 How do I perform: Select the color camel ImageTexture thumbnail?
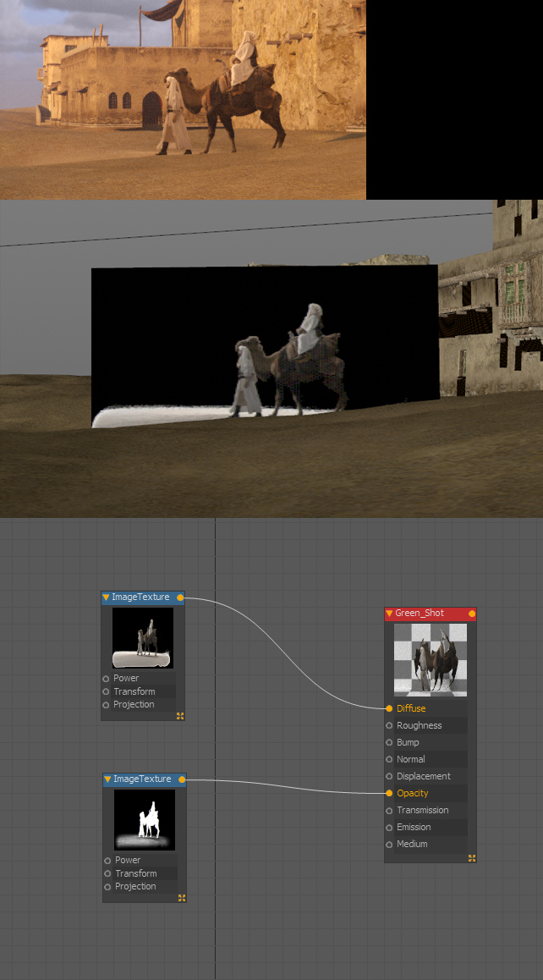point(143,638)
